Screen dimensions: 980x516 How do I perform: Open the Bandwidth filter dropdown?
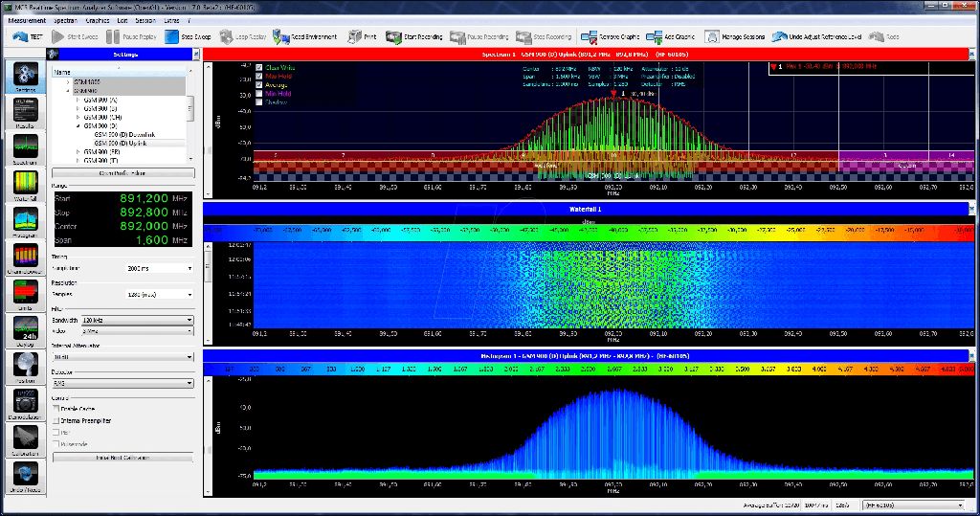click(136, 320)
